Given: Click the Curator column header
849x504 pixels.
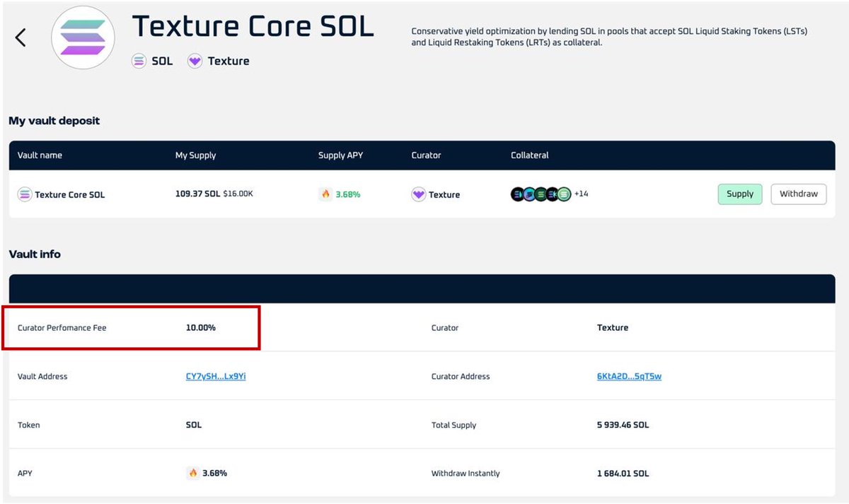Looking at the screenshot, I should [426, 156].
